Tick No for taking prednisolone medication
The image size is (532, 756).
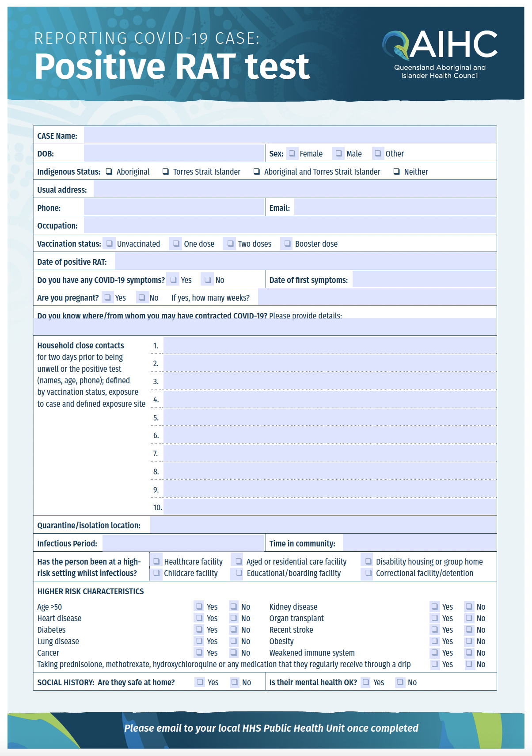click(x=469, y=664)
